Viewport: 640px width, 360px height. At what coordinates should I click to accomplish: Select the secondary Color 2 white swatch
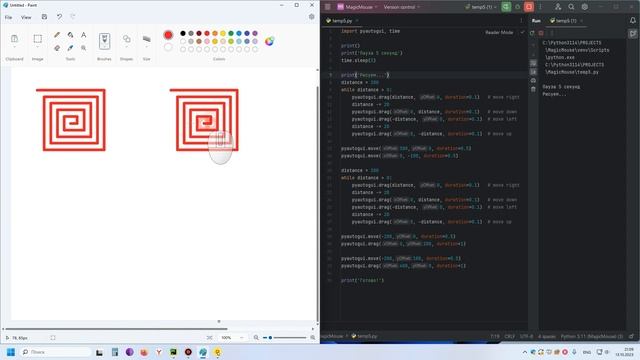point(168,47)
